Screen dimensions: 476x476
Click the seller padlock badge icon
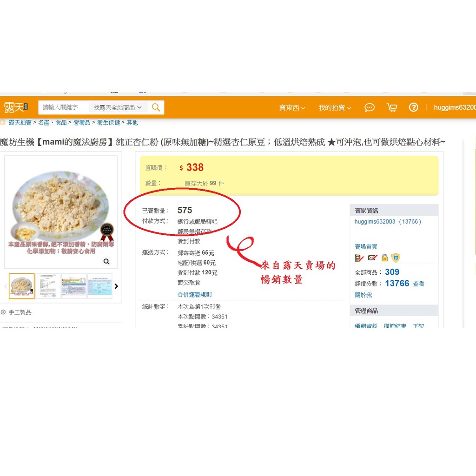click(384, 258)
